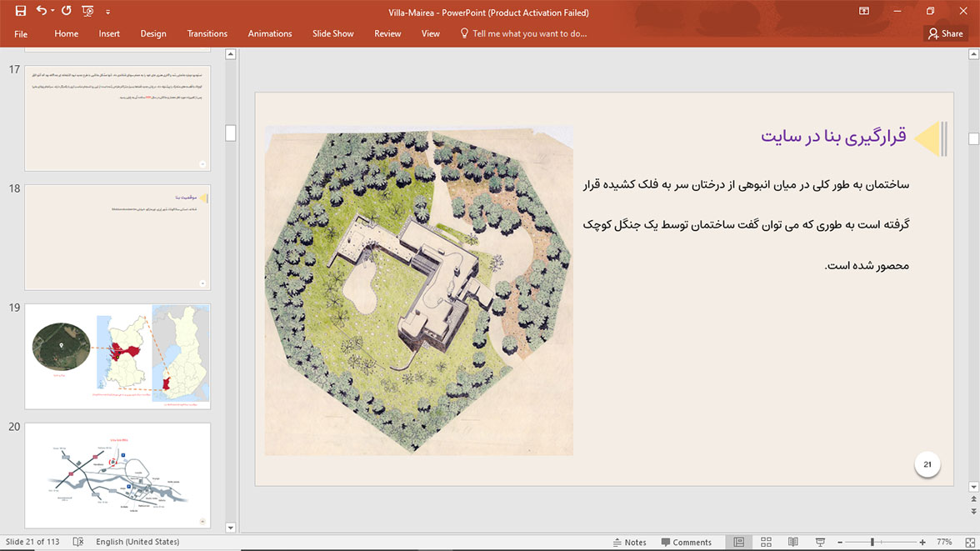
Task: Switch to the Review tab
Action: (x=387, y=34)
